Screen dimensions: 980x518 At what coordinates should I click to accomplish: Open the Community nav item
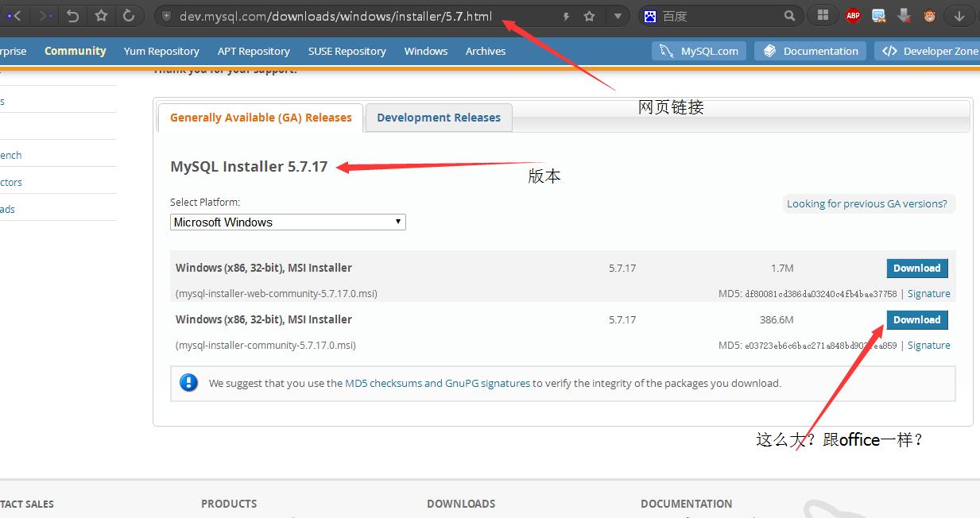[76, 51]
